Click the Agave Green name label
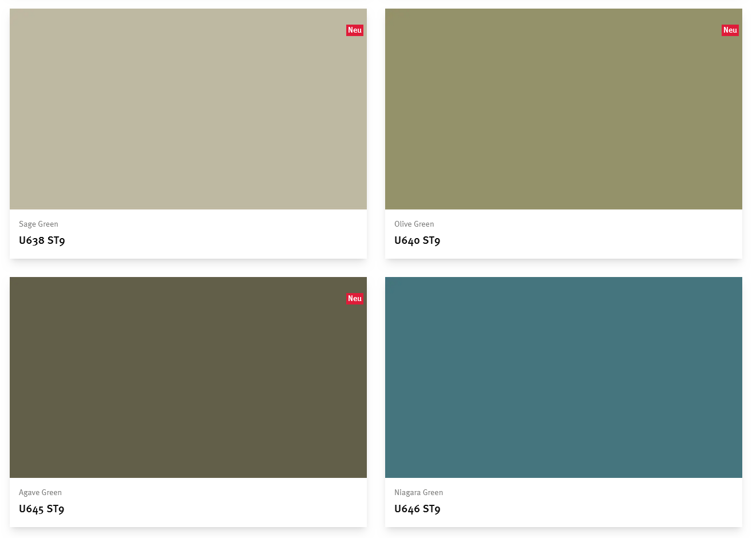This screenshot has height=538, width=756. [40, 492]
